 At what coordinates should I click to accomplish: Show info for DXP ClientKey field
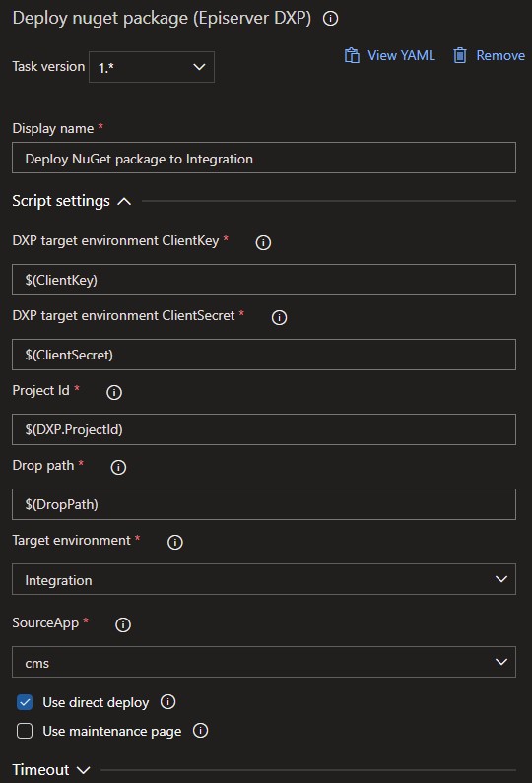pos(263,242)
